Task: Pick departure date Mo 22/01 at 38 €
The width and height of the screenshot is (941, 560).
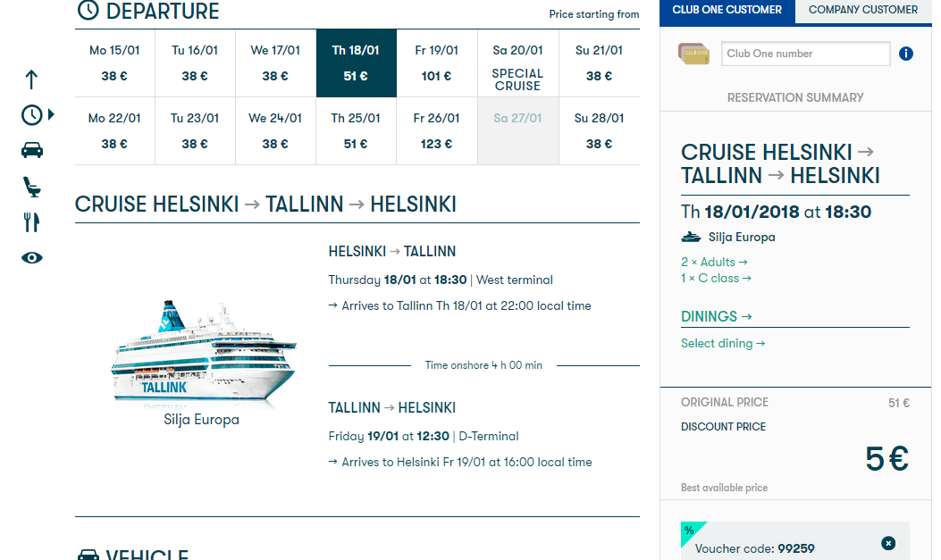Action: [114, 130]
